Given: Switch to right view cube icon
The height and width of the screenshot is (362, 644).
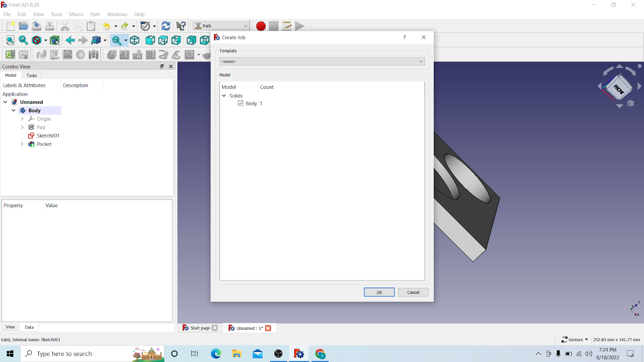Looking at the screenshot, I should [176, 40].
